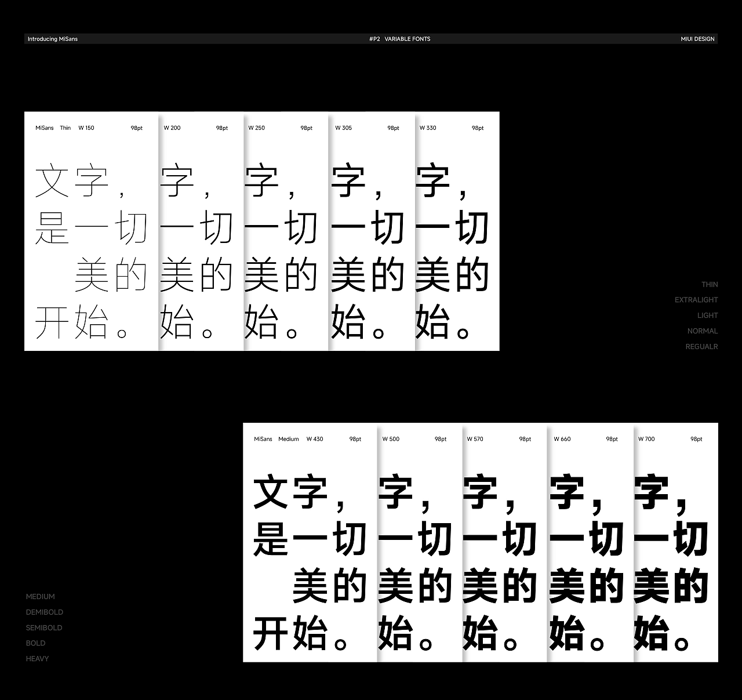This screenshot has width=742, height=700.
Task: Select the 'W 500' weight label
Action: pos(391,439)
